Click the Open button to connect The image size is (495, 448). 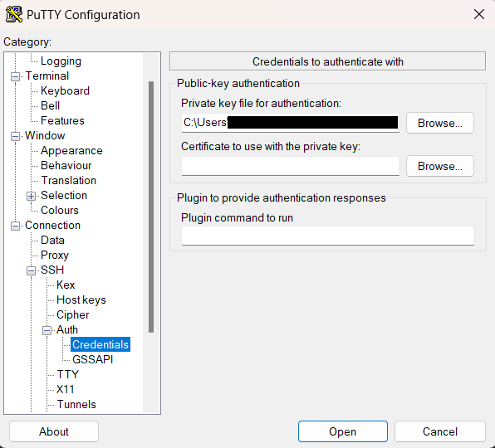(x=342, y=431)
